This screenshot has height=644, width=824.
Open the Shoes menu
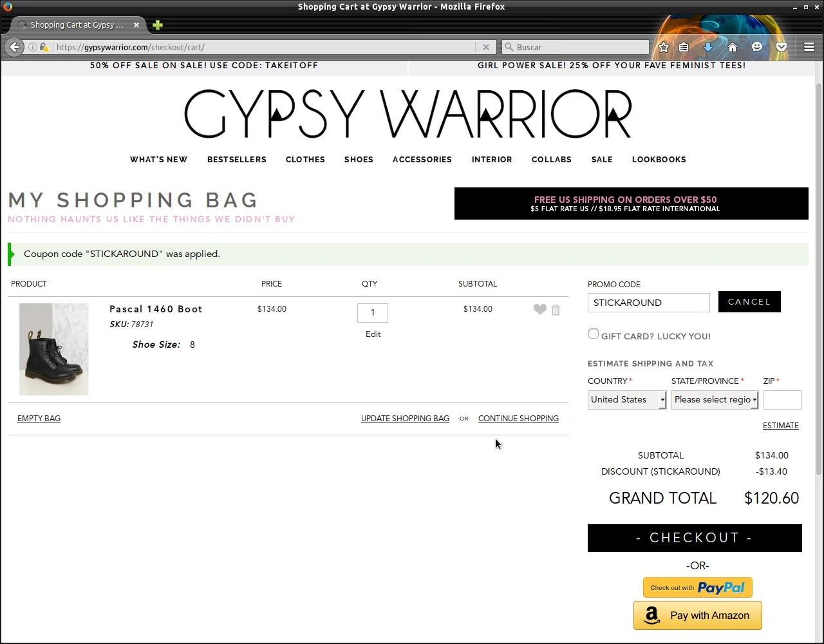(x=359, y=160)
